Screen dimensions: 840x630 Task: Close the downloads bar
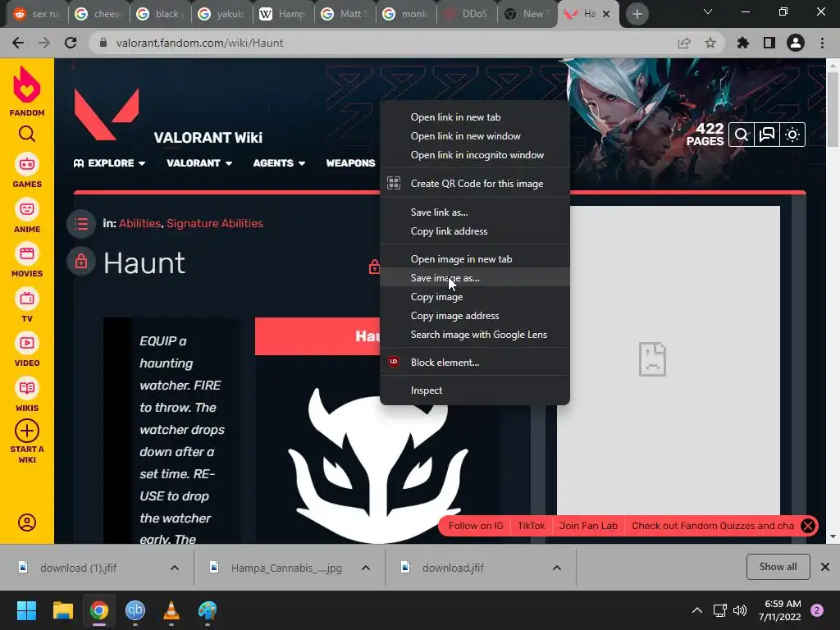pyautogui.click(x=825, y=567)
